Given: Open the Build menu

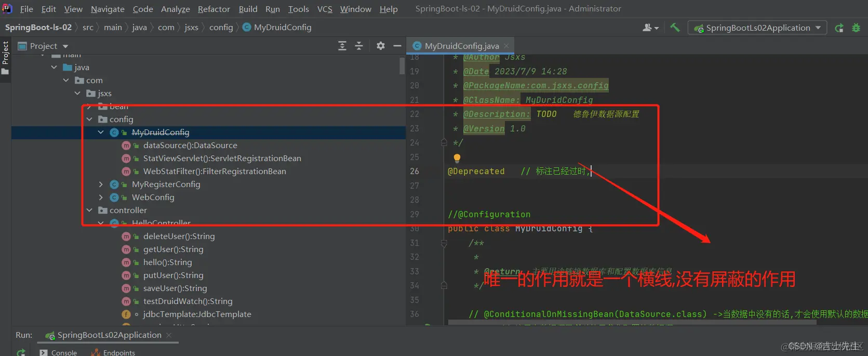Looking at the screenshot, I should pyautogui.click(x=248, y=9).
